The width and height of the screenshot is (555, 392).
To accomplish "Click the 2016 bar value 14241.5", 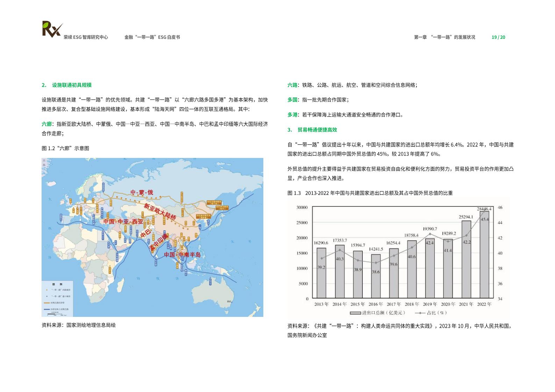I will pos(376,249).
